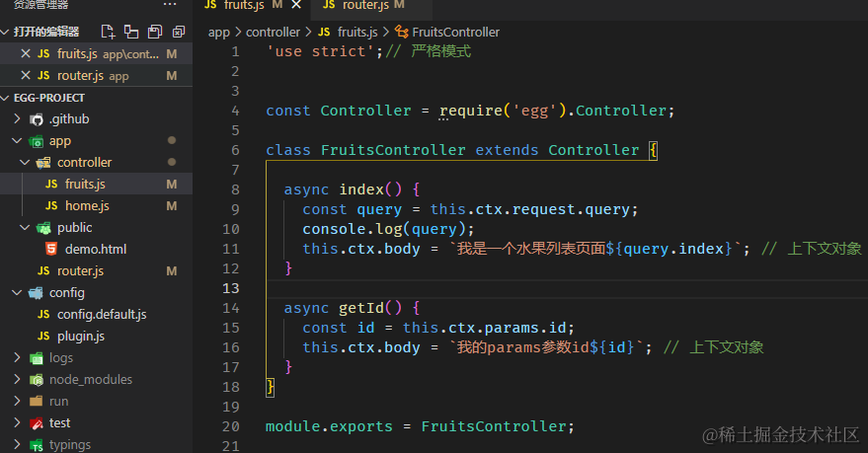
Task: Click the Save All icon
Action: (155, 32)
